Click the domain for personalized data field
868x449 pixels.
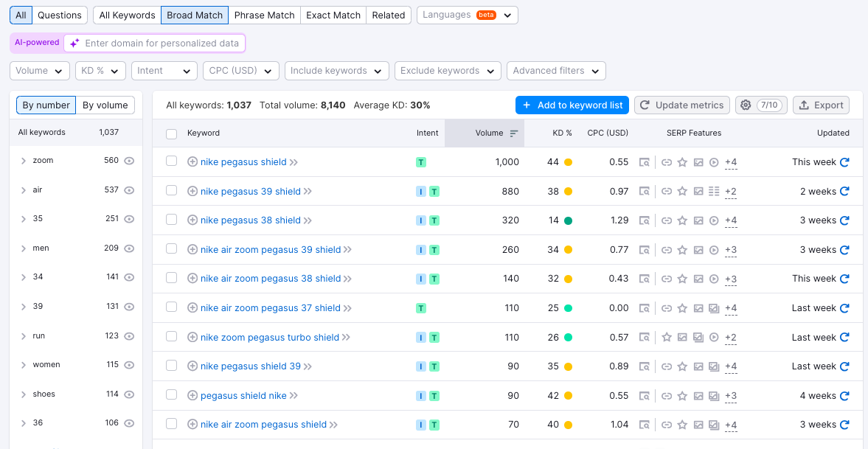tap(162, 43)
